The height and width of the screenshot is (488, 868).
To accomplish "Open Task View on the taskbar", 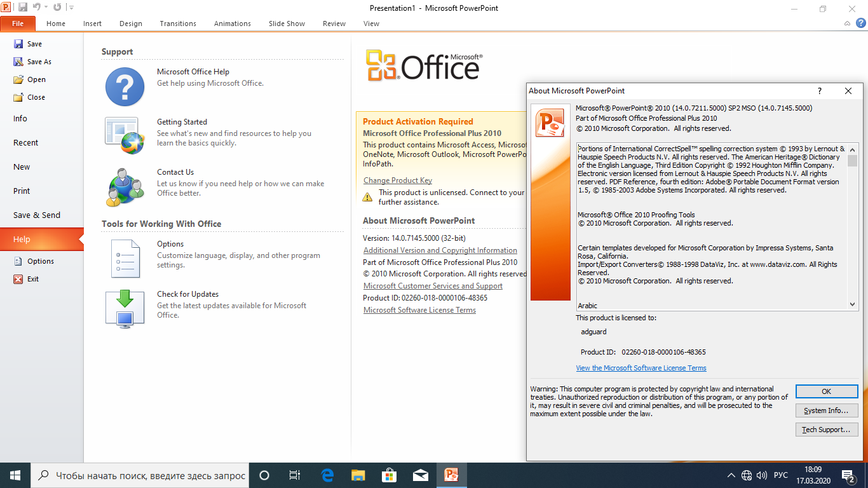I will [x=295, y=475].
